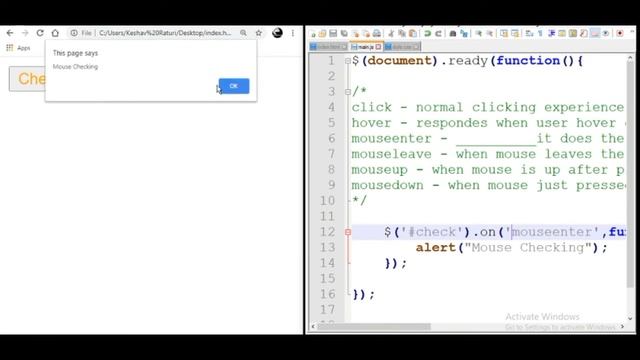Save the current file with the Save icon
The width and height of the screenshot is (640, 360).
(x=333, y=33)
